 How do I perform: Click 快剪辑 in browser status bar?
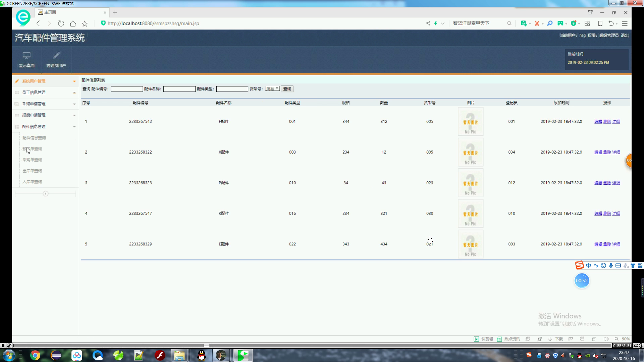pos(483,339)
